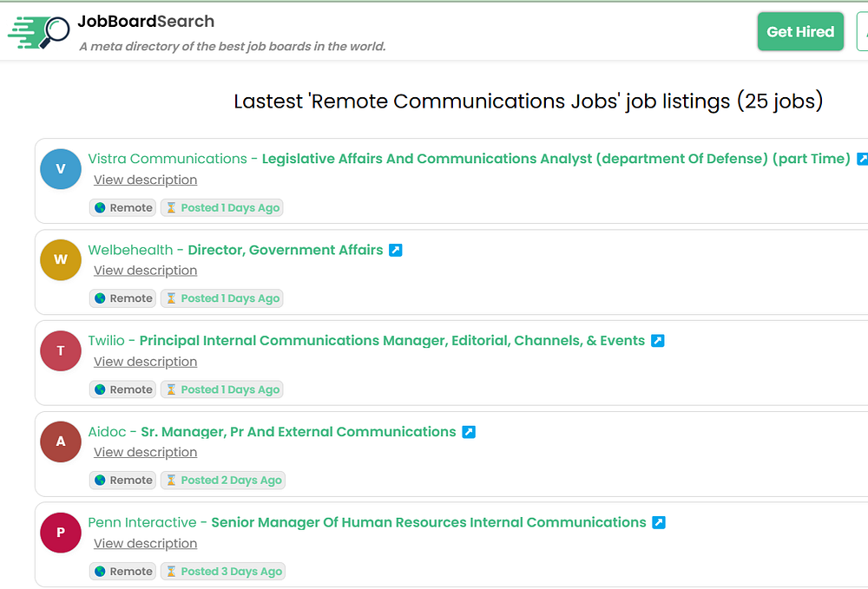Image resolution: width=868 pixels, height=589 pixels.
Task: Click the JobBoardSearch site name
Action: (146, 21)
